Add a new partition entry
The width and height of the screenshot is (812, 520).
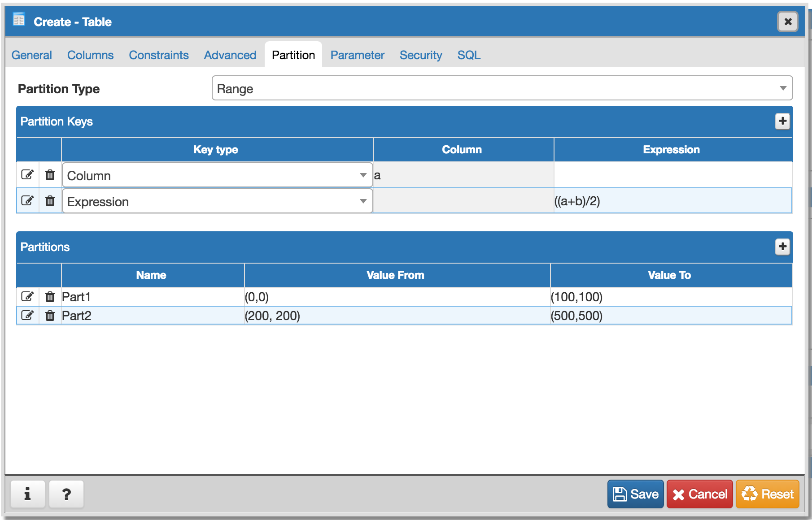(x=782, y=247)
